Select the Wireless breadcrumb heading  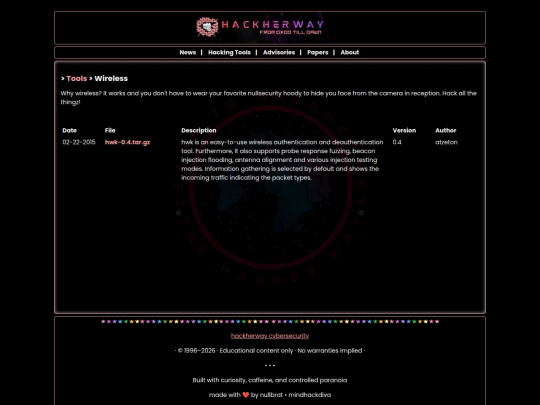(x=111, y=79)
